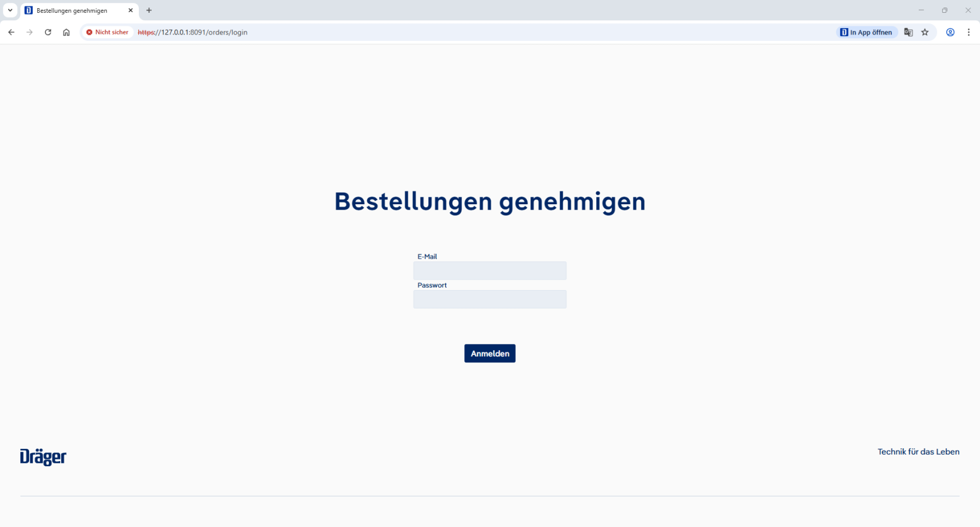Click the Anmelden login button
980x527 pixels.
pyautogui.click(x=489, y=353)
